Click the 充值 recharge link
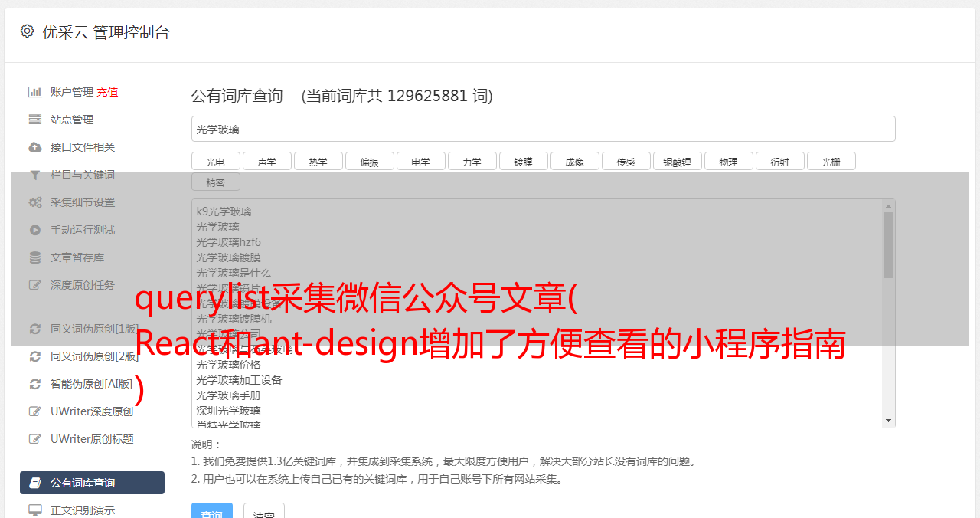 [107, 92]
